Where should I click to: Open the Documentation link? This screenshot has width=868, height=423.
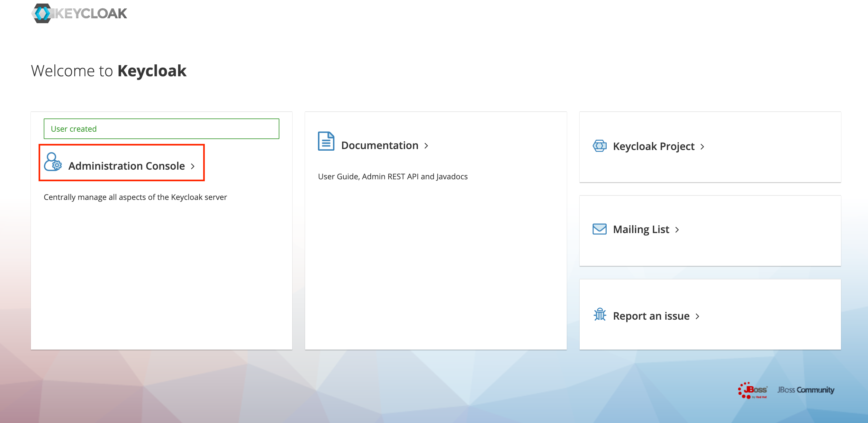pos(379,145)
